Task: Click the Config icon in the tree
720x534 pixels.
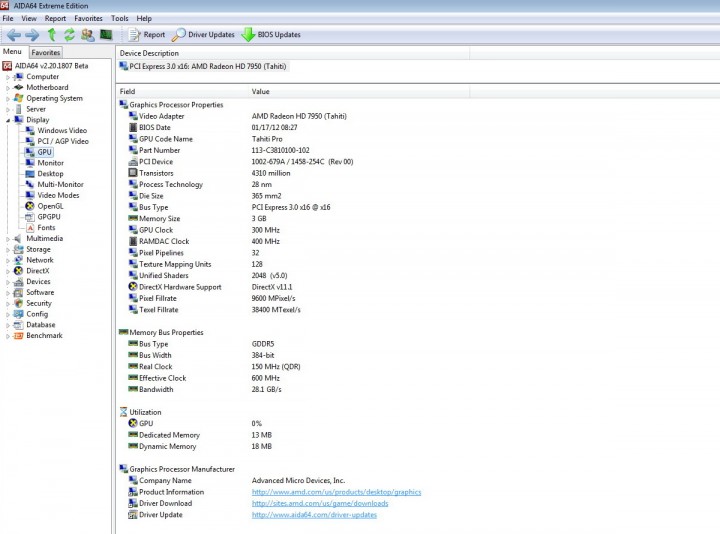Action: pos(18,314)
